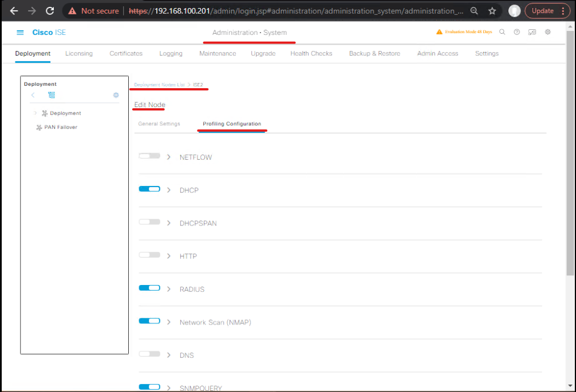The width and height of the screenshot is (576, 392).
Task: Expand the HTTP section chevron
Action: [168, 256]
